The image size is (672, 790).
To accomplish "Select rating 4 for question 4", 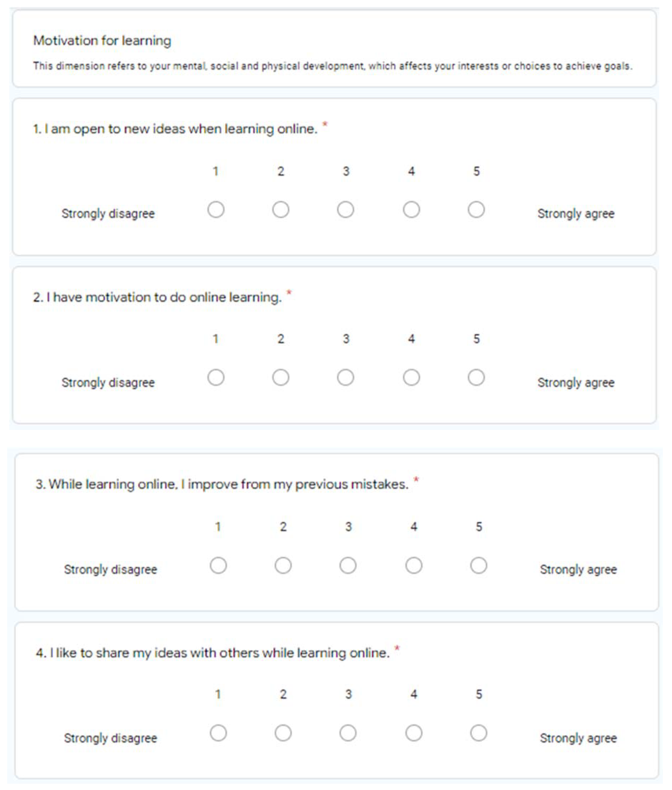I will coord(413,733).
